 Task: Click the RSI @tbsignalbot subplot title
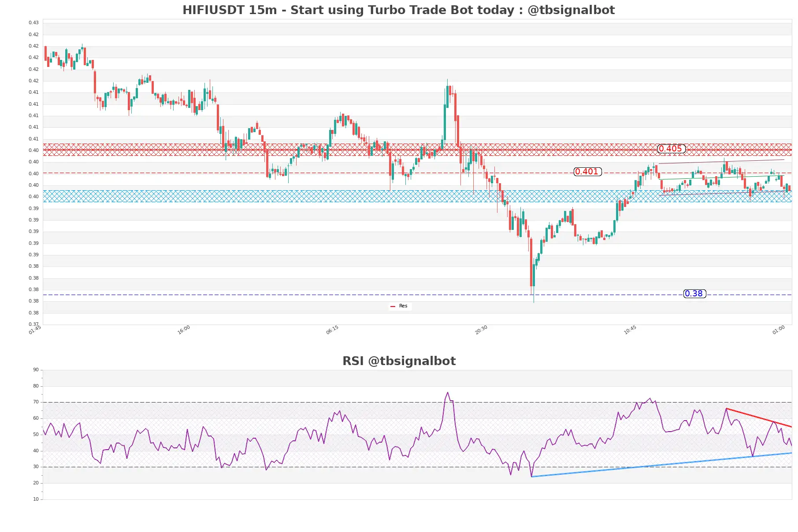pos(399,361)
